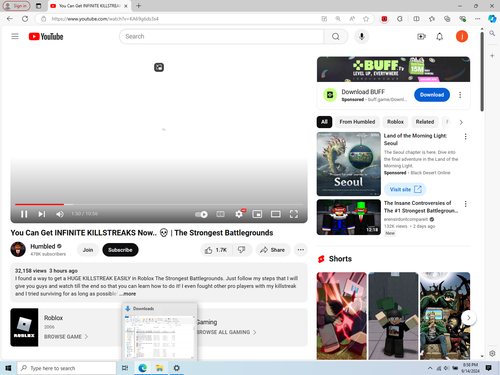The width and height of the screenshot is (500, 375).
Task: Open video player settings gear
Action: coord(239,214)
